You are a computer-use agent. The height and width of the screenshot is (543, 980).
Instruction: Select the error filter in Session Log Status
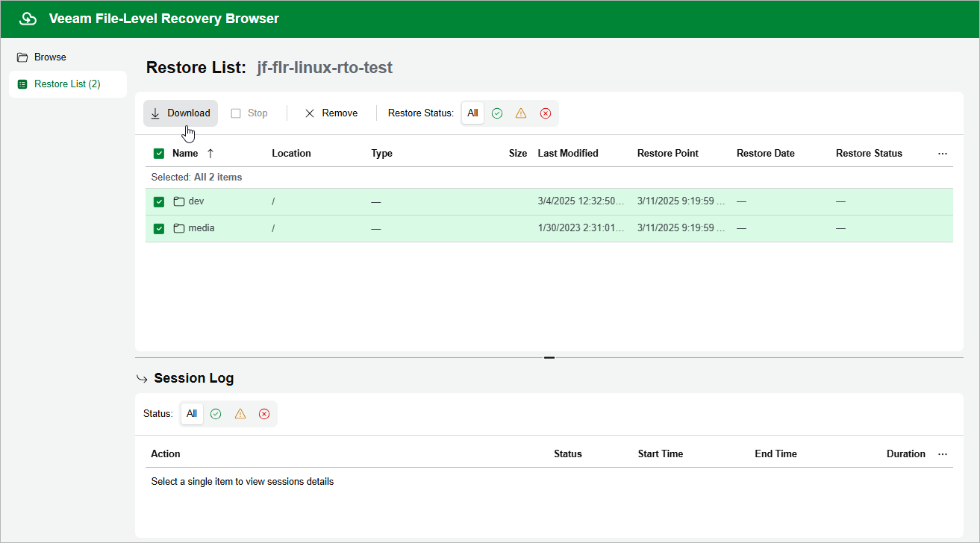(x=264, y=413)
